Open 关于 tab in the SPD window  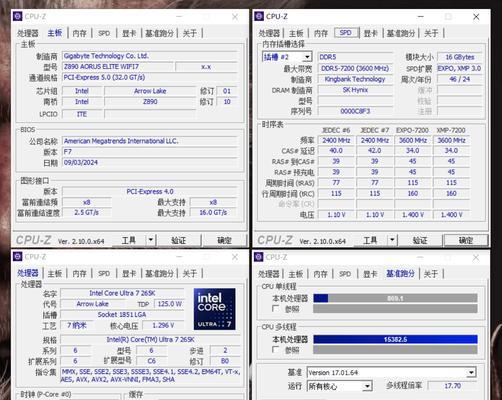[x=431, y=33]
